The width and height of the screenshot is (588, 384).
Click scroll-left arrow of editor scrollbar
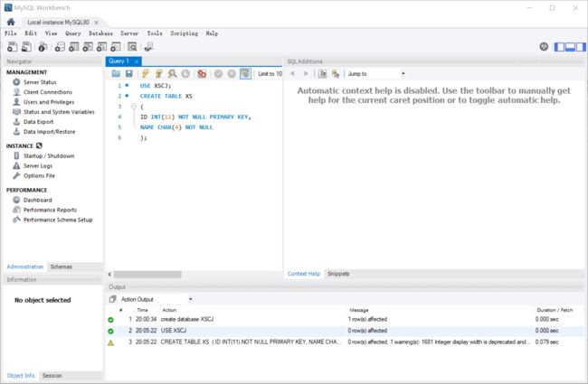pyautogui.click(x=109, y=275)
